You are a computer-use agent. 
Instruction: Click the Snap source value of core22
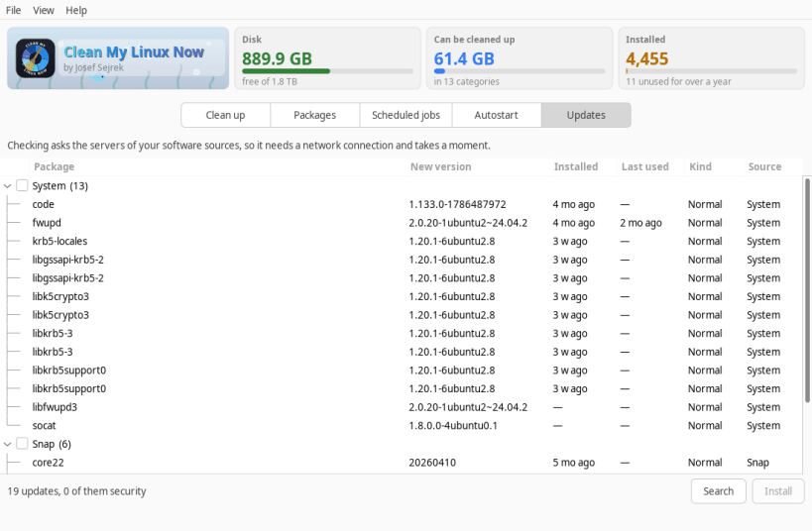tap(757, 463)
